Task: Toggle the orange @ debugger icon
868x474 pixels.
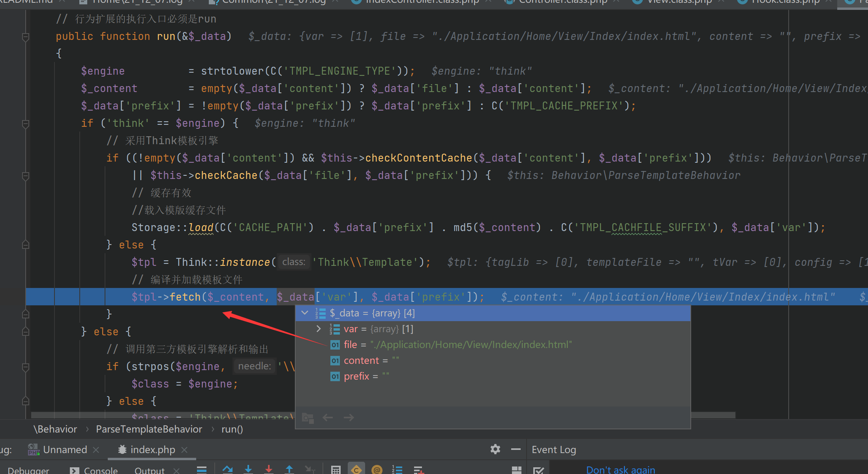Action: tap(377, 469)
